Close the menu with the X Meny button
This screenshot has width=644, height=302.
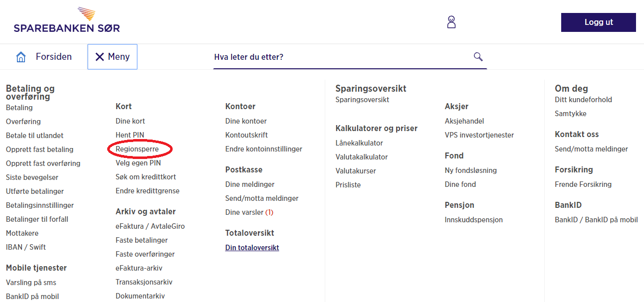[112, 57]
